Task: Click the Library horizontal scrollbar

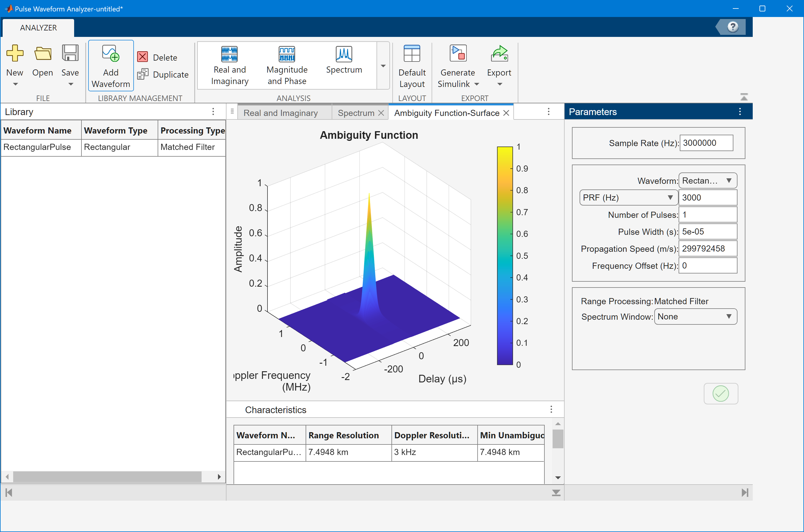Action: [x=107, y=477]
